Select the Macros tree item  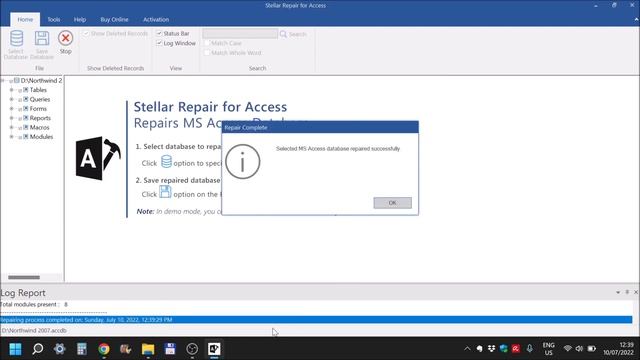pyautogui.click(x=39, y=127)
